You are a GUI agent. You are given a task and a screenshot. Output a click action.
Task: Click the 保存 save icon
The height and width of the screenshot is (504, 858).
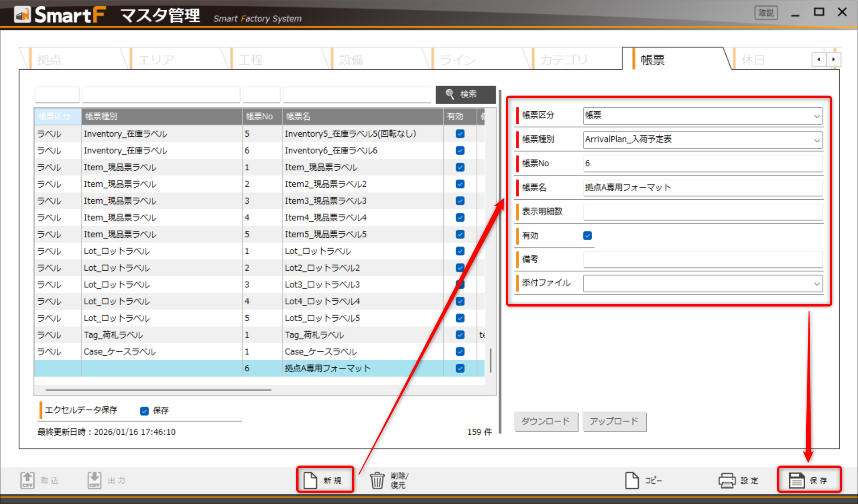pyautogui.click(x=796, y=480)
